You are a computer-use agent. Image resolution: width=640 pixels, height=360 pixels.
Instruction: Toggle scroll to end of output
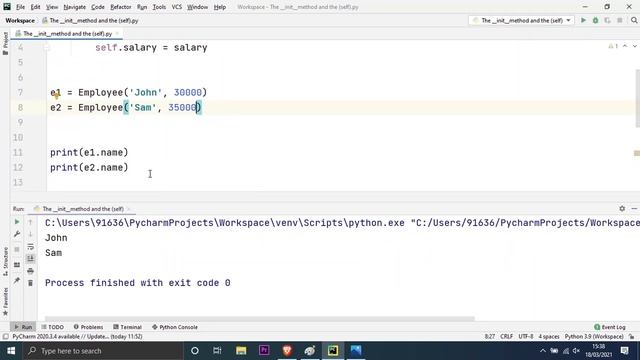tap(30, 258)
